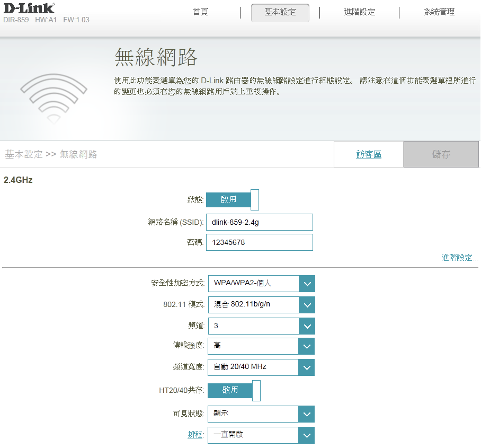The width and height of the screenshot is (481, 448).
Task: Focus the 密碼 password field
Action: click(x=259, y=242)
